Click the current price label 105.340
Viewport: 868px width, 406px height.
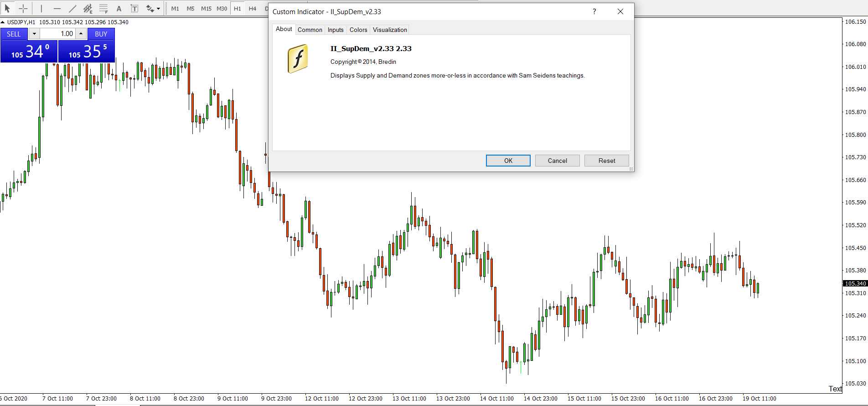point(855,283)
